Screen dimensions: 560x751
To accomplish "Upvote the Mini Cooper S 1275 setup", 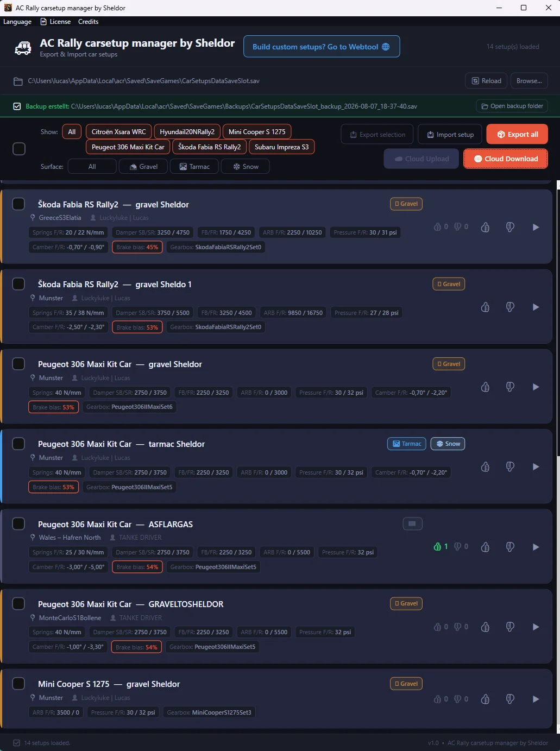I will pyautogui.click(x=485, y=699).
